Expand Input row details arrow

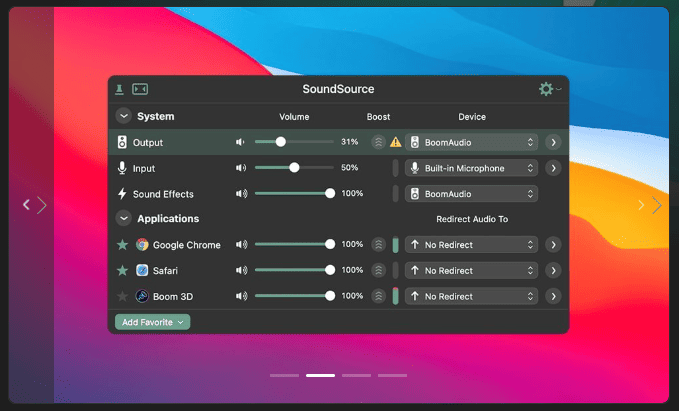coord(553,168)
